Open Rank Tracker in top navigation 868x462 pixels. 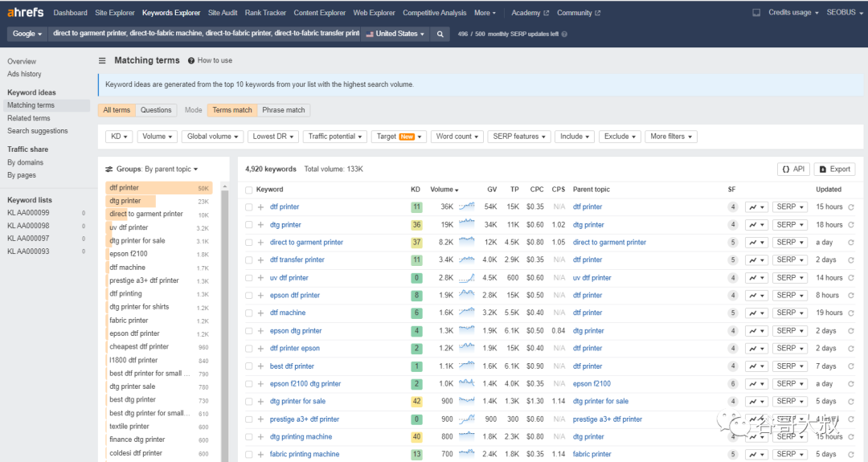coord(265,13)
